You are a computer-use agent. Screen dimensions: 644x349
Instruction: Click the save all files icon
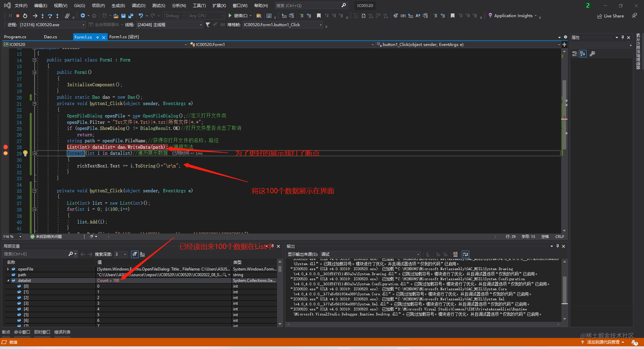(131, 16)
